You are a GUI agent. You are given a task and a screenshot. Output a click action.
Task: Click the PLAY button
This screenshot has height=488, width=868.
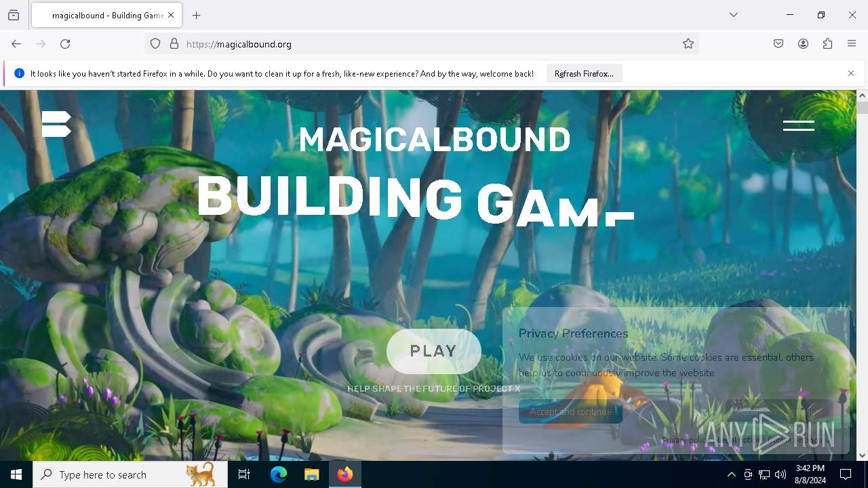click(x=434, y=351)
